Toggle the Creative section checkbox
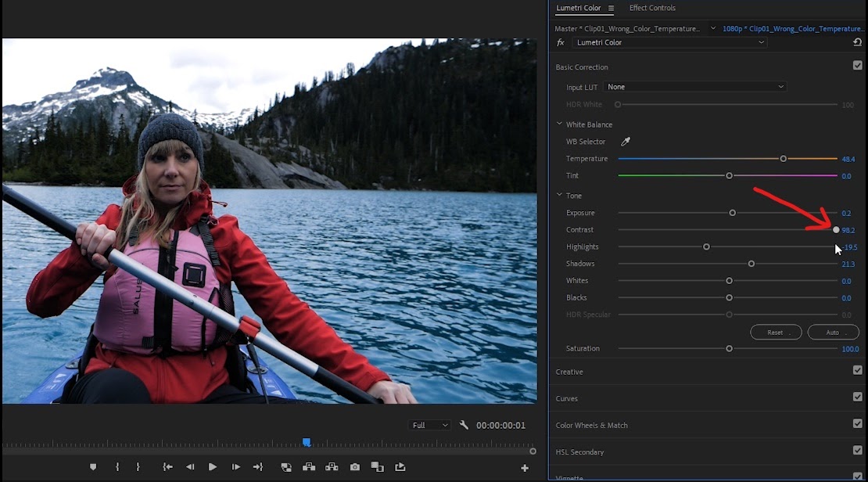The width and height of the screenshot is (868, 482). pos(858,370)
